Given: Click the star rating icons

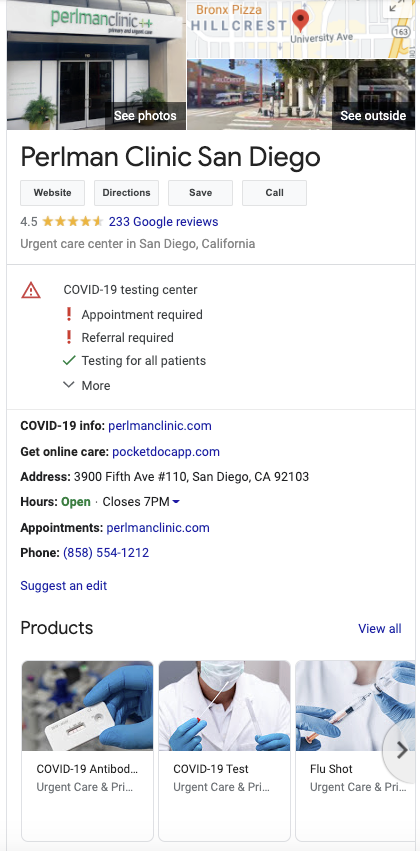Looking at the screenshot, I should click(72, 221).
